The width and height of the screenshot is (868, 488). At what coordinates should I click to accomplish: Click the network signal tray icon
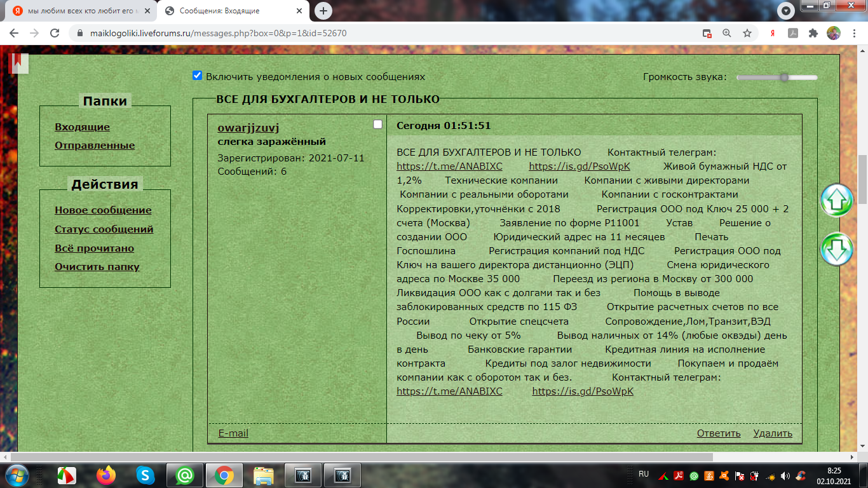(x=770, y=475)
